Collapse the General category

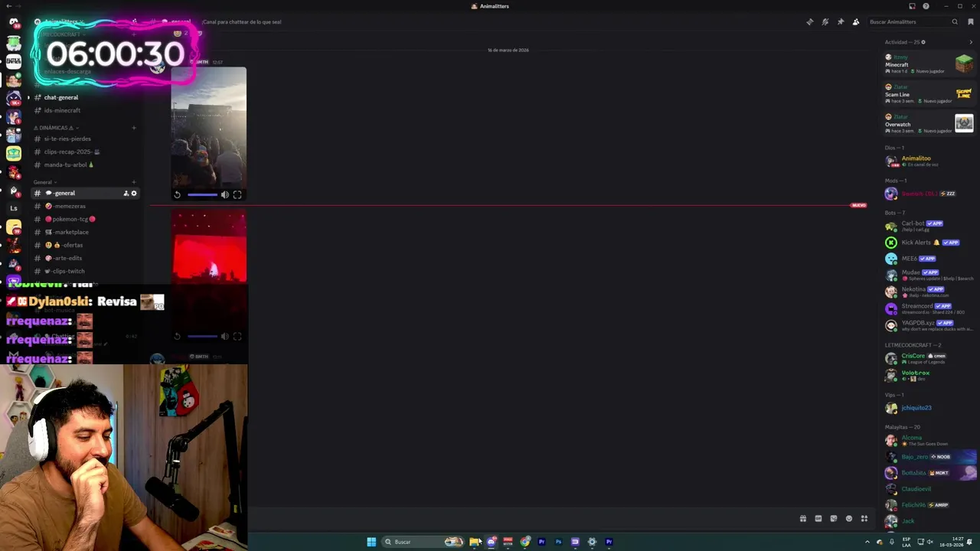coord(44,182)
